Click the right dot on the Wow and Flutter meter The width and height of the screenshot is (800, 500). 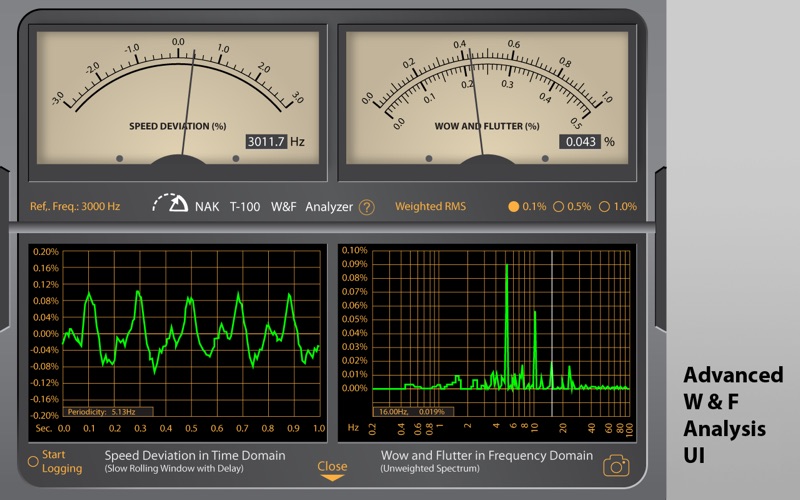click(x=545, y=159)
